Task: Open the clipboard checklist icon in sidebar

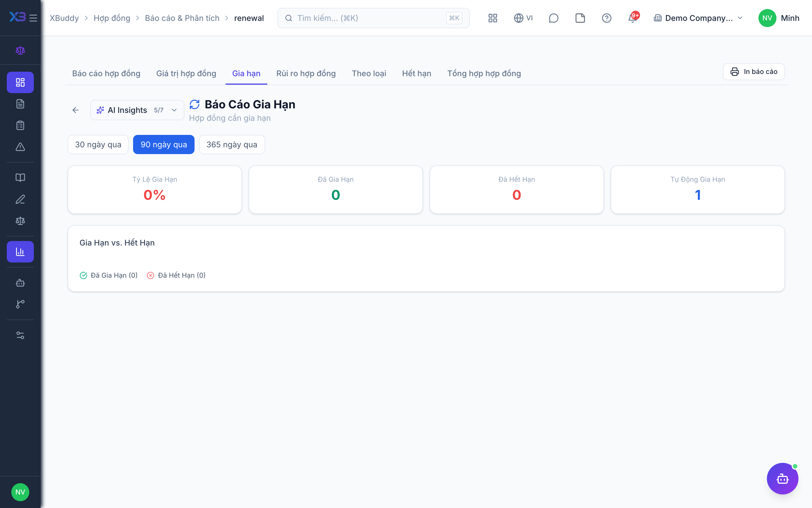Action: point(20,125)
